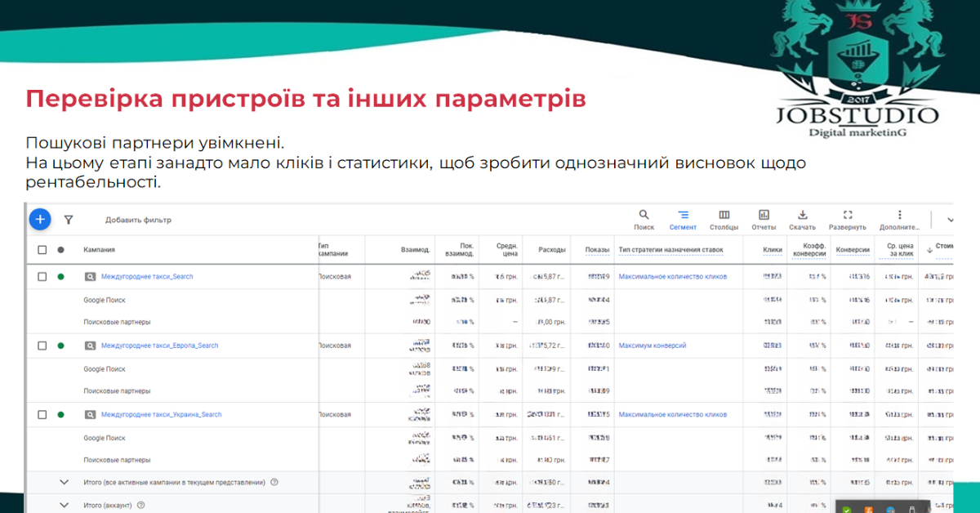Select the Сегмент icon
Image resolution: width=980 pixels, height=513 pixels.
683,214
